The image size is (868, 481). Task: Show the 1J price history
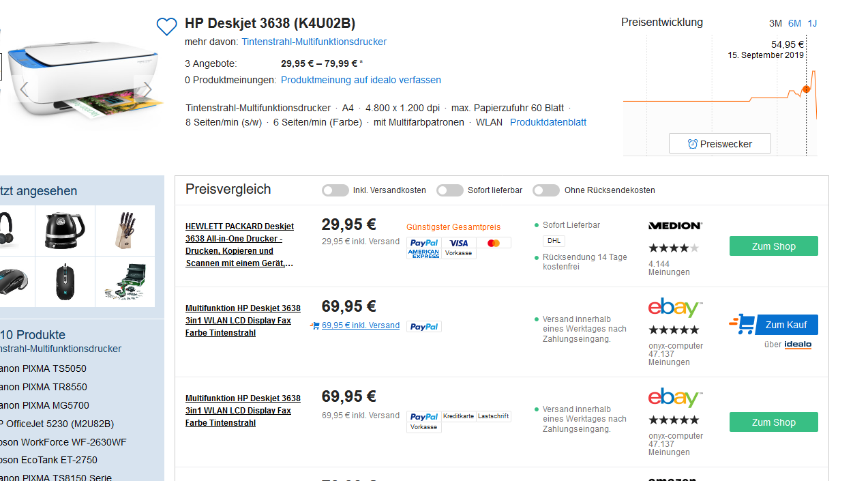point(812,23)
